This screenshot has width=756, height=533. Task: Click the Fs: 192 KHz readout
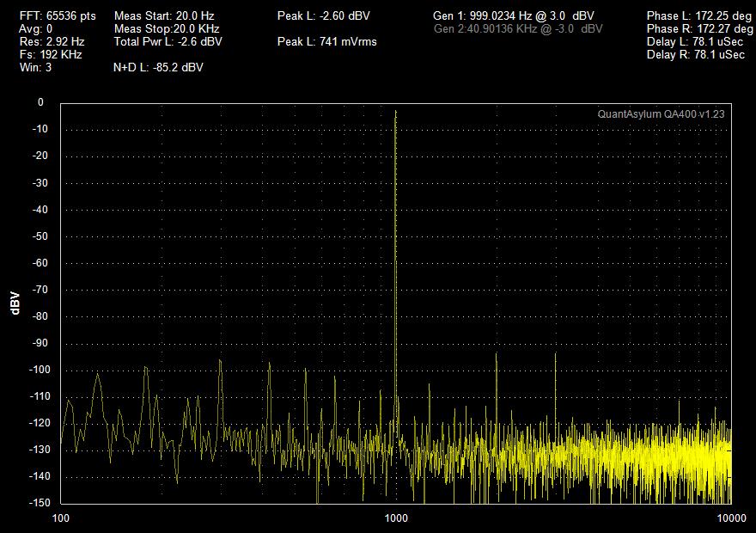[x=51, y=54]
